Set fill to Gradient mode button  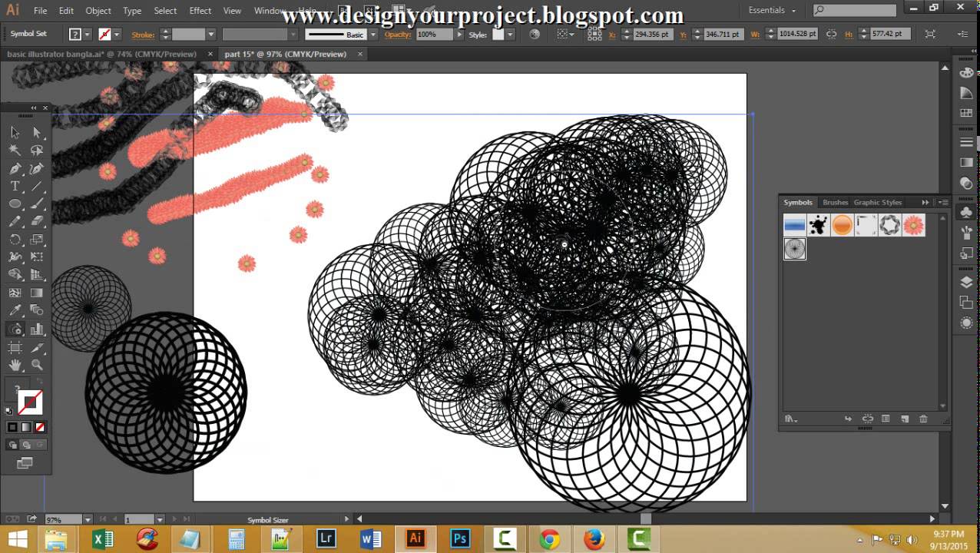pos(26,427)
